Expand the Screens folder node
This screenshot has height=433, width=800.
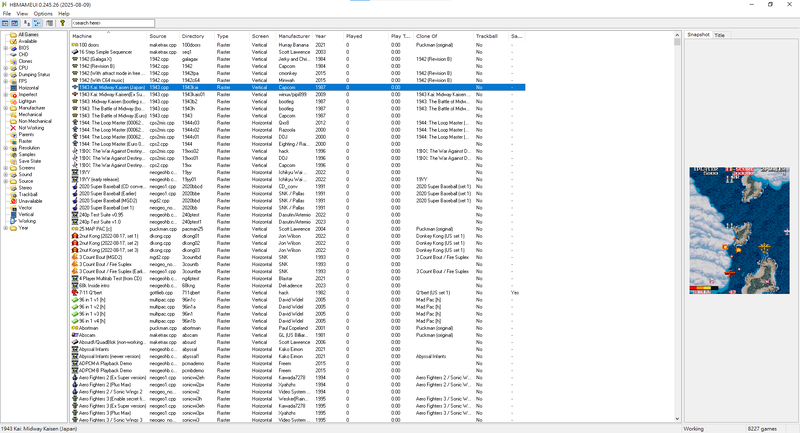point(6,168)
